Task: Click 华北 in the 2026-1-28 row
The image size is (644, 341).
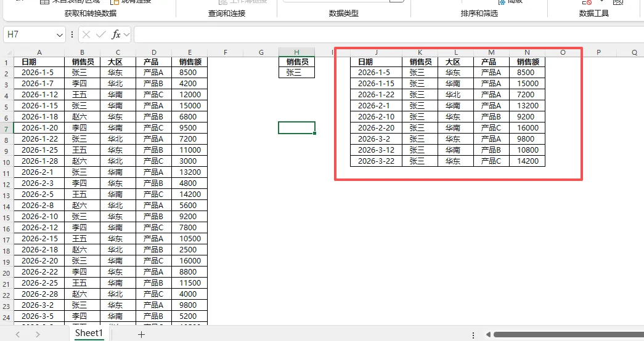Action: (118, 161)
